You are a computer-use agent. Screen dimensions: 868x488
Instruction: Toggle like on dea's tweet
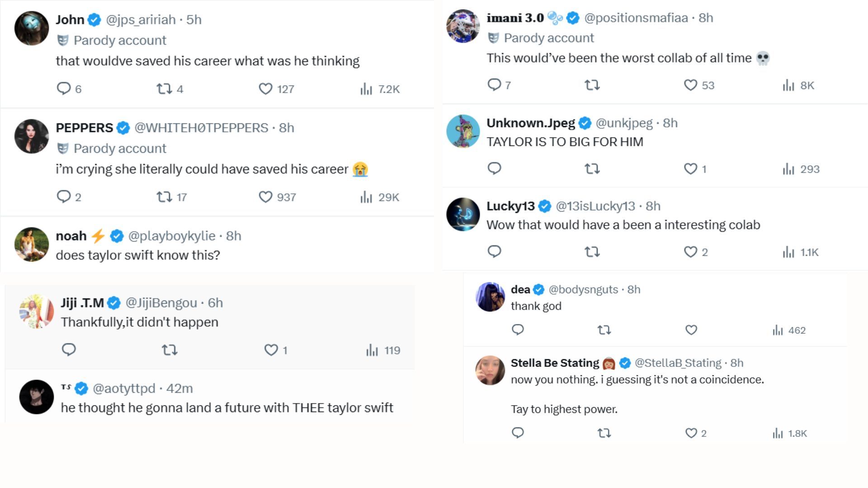point(691,330)
